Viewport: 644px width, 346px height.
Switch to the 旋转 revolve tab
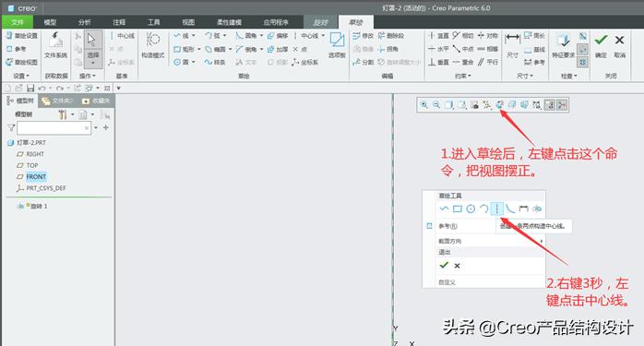click(x=321, y=22)
